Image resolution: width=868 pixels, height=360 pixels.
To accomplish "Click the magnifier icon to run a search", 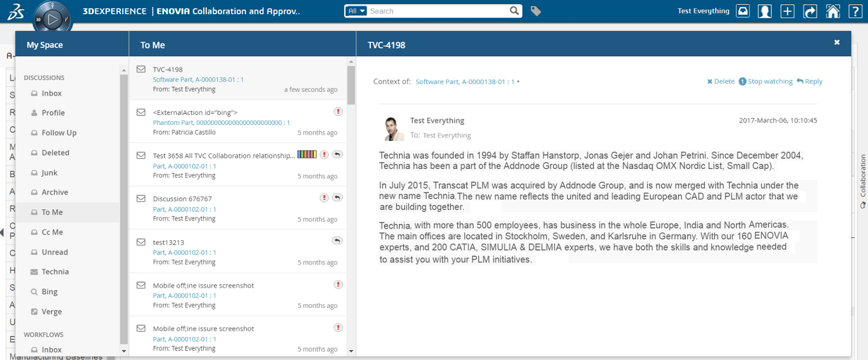I will (x=514, y=11).
